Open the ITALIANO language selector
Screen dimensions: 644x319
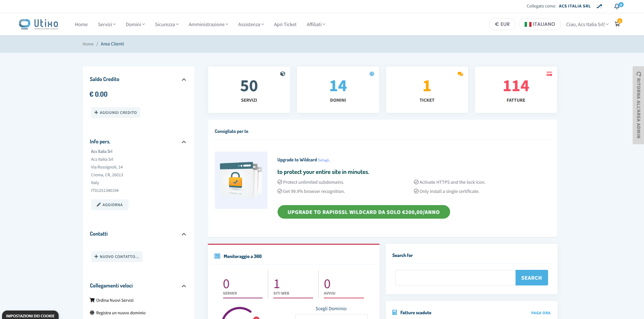(x=540, y=24)
